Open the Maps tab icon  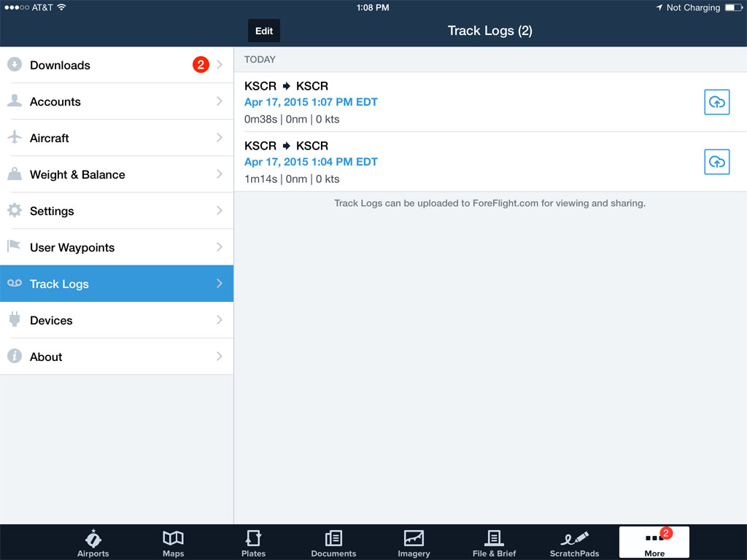pos(173,538)
